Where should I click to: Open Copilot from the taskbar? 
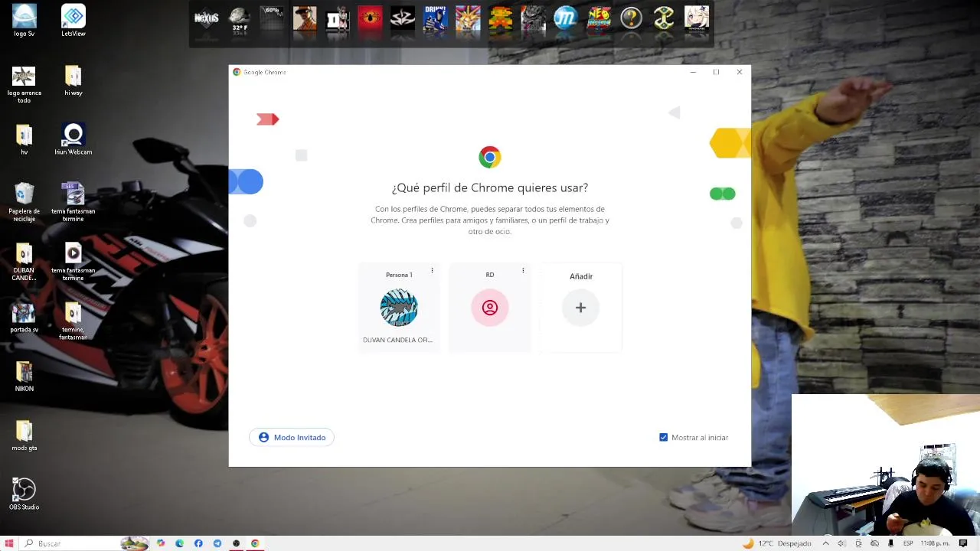click(161, 543)
